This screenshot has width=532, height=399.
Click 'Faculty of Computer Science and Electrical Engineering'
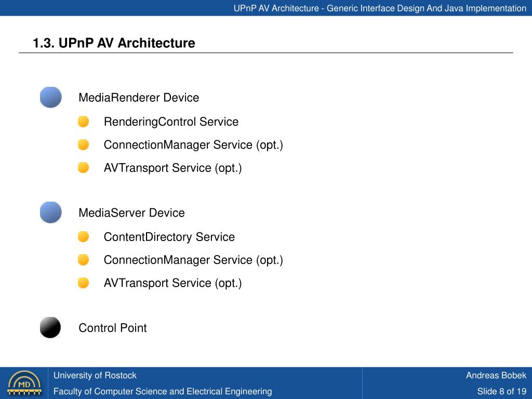tap(163, 391)
